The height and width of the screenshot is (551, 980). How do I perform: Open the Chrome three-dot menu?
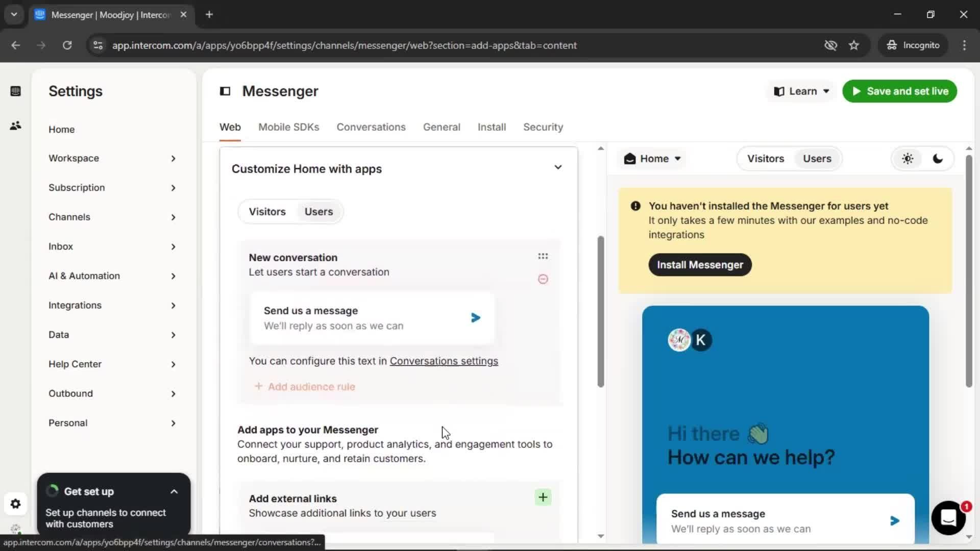tap(964, 45)
